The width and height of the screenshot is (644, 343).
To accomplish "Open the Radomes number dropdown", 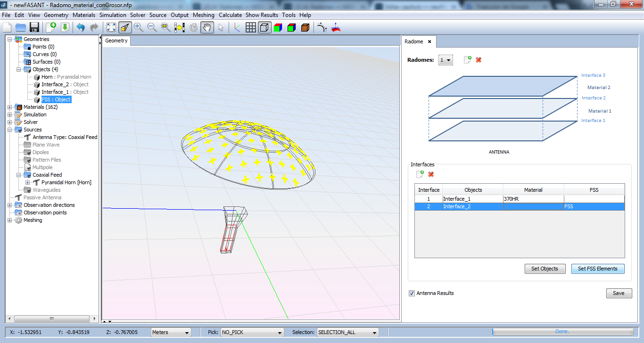I will pyautogui.click(x=446, y=60).
